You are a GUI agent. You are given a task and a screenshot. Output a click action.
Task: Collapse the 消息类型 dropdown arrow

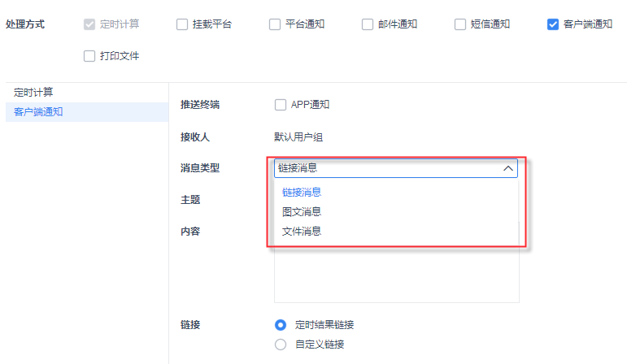tap(508, 168)
